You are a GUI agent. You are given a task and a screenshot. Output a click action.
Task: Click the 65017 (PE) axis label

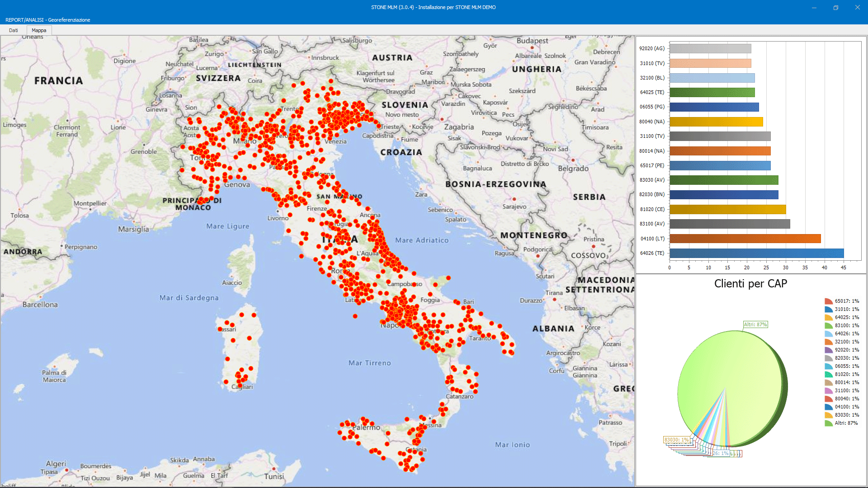651,165
